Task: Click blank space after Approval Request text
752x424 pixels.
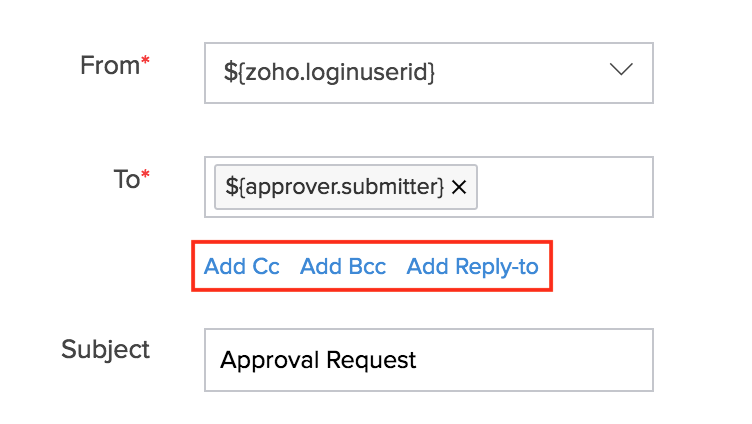Action: 532,360
